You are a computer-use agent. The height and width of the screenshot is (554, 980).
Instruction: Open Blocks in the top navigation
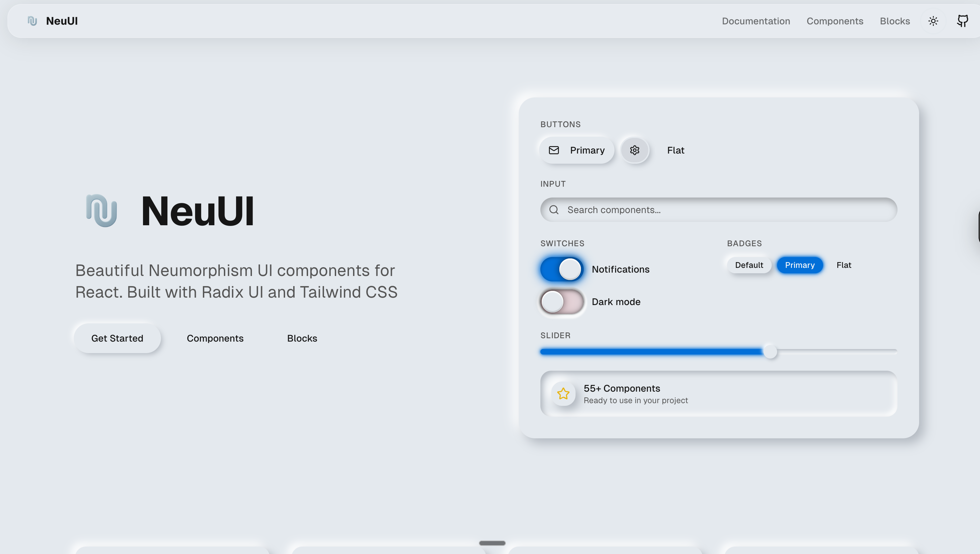click(x=895, y=21)
